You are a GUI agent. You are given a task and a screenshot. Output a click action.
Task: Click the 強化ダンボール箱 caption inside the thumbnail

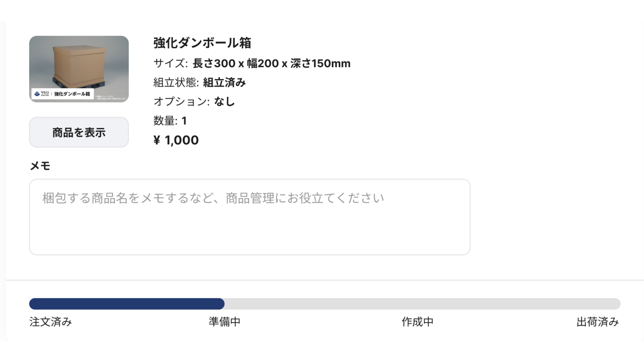point(72,94)
